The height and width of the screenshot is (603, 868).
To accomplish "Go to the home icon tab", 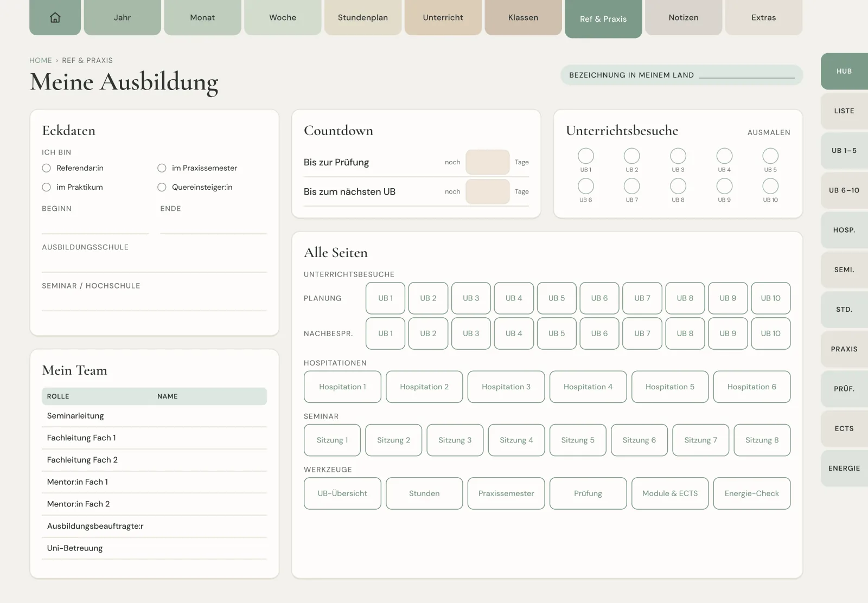I will [x=55, y=17].
